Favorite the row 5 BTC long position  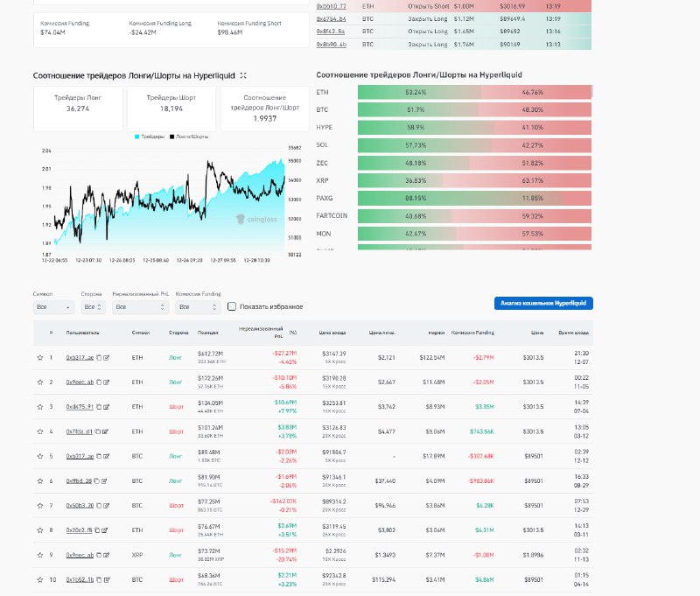(x=39, y=456)
